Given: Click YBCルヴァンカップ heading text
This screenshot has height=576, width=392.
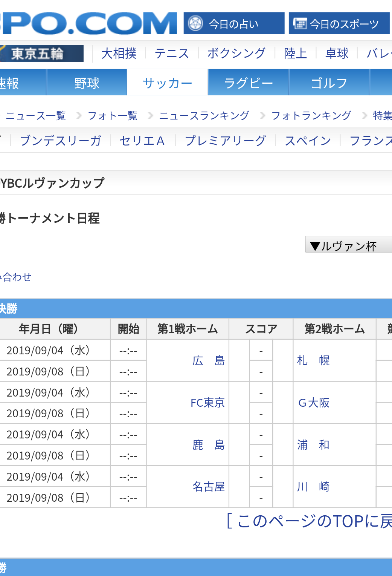Looking at the screenshot, I should pyautogui.click(x=52, y=183).
